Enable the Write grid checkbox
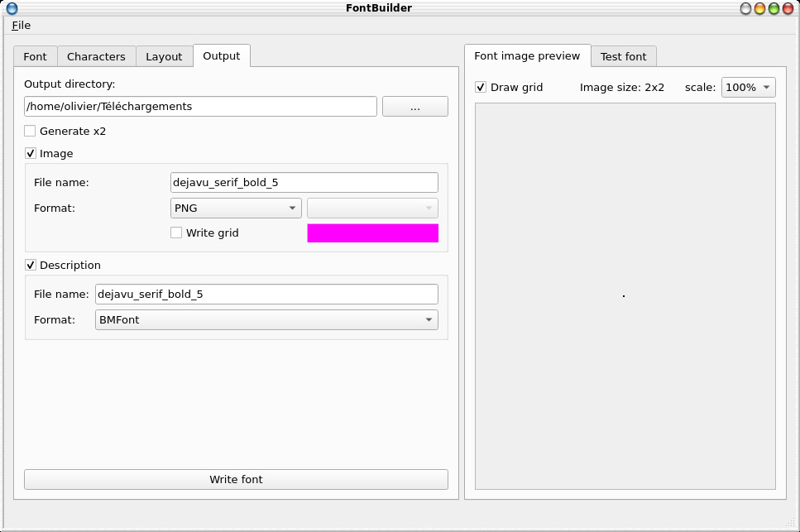This screenshot has width=800, height=532. click(176, 233)
